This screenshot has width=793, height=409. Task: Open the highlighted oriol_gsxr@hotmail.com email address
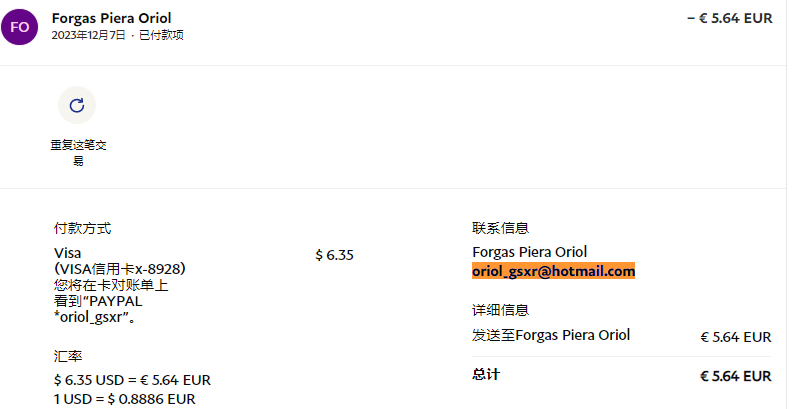(x=553, y=271)
